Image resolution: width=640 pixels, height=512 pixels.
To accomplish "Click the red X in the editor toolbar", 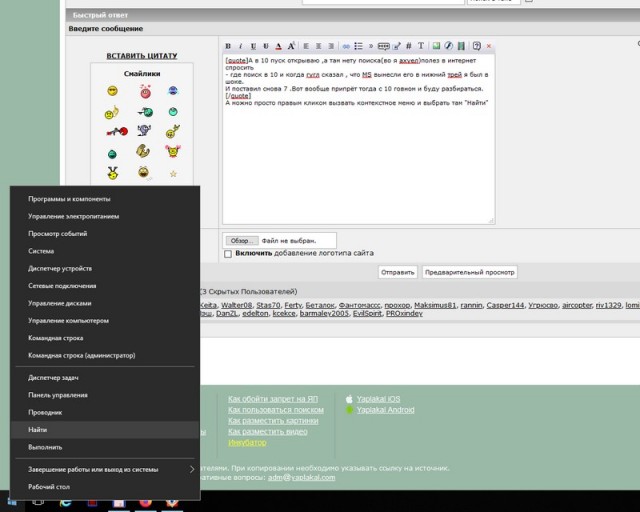I will point(489,46).
